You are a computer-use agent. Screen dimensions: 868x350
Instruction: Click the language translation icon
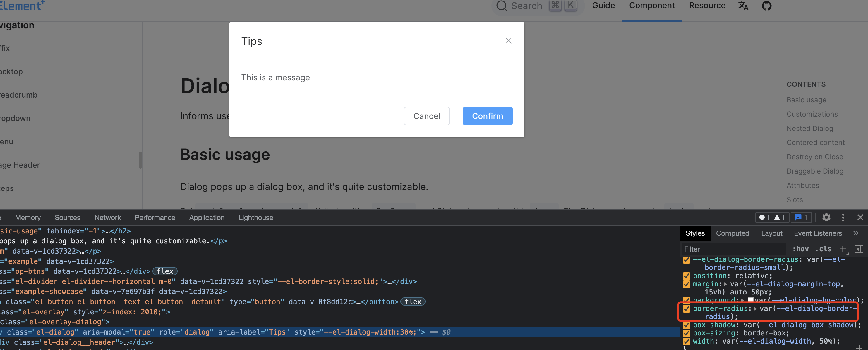(x=743, y=6)
